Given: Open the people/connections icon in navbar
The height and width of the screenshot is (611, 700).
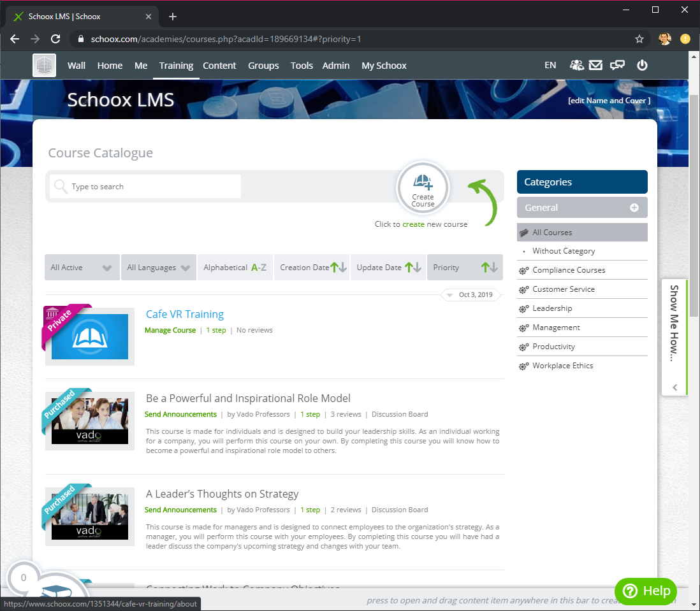Looking at the screenshot, I should coord(577,66).
